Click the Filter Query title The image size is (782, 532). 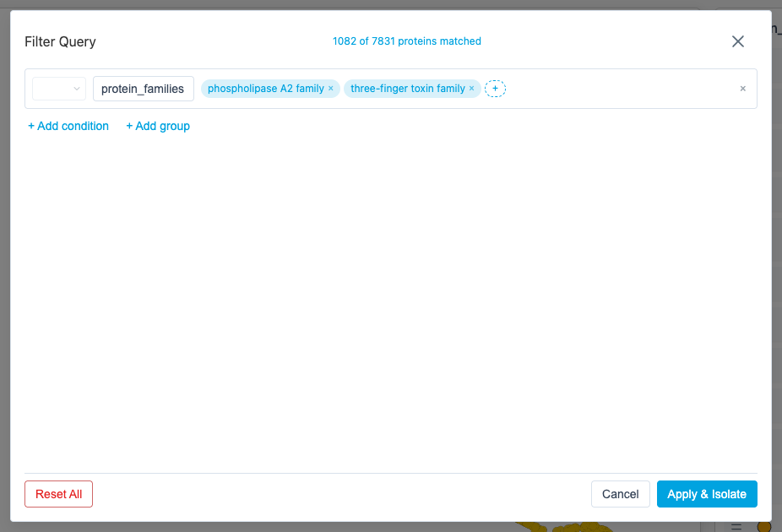[x=60, y=41]
